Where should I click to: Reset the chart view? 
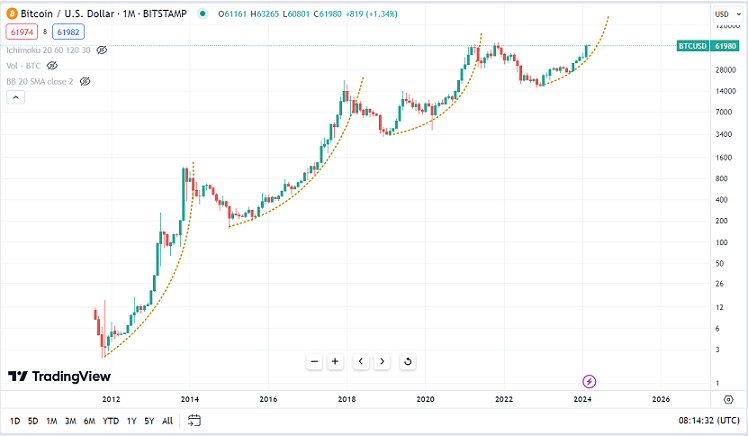(408, 362)
